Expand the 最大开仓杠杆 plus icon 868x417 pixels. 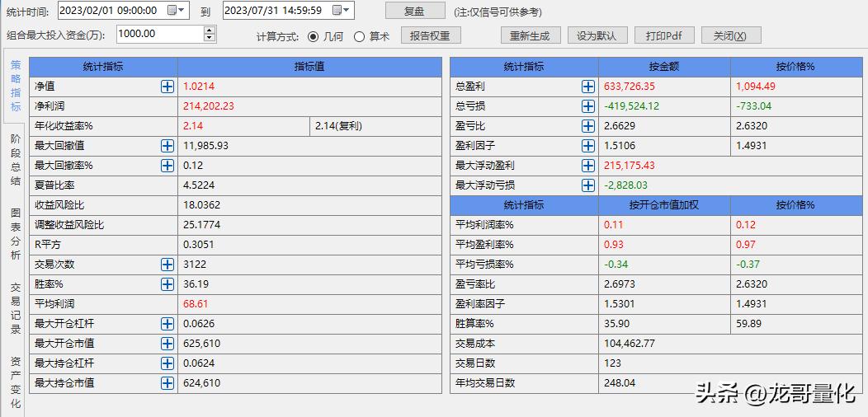pyautogui.click(x=167, y=324)
